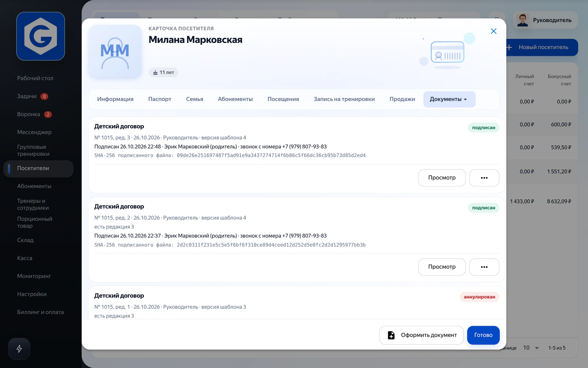The width and height of the screenshot is (588, 368).
Task: Go to Биллинг и оплата
Action: (x=40, y=312)
